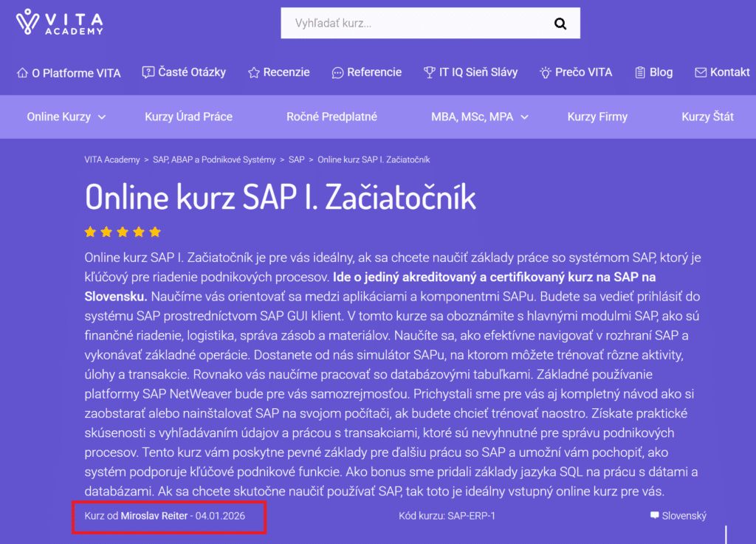Image resolution: width=756 pixels, height=544 pixels.
Task: Click the house icon beside O Platforme VITA
Action: 22,73
